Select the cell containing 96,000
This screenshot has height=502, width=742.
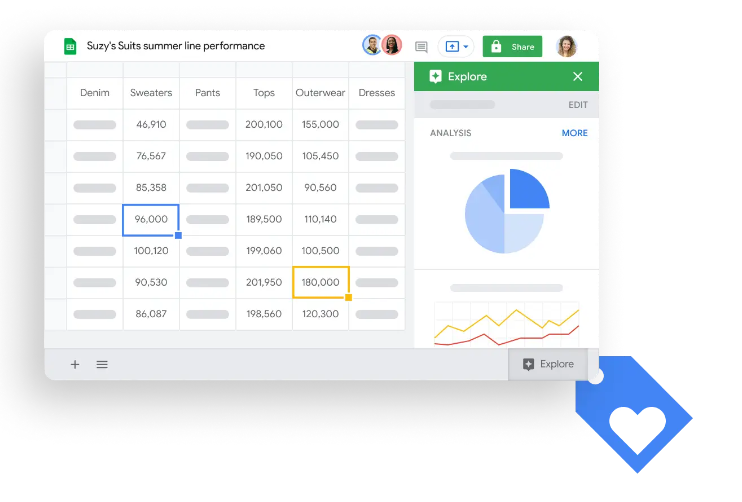click(x=151, y=219)
